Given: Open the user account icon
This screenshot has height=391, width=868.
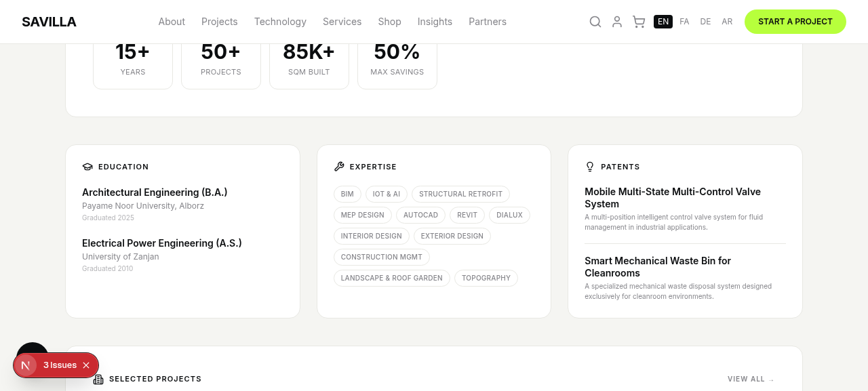Looking at the screenshot, I should point(617,22).
